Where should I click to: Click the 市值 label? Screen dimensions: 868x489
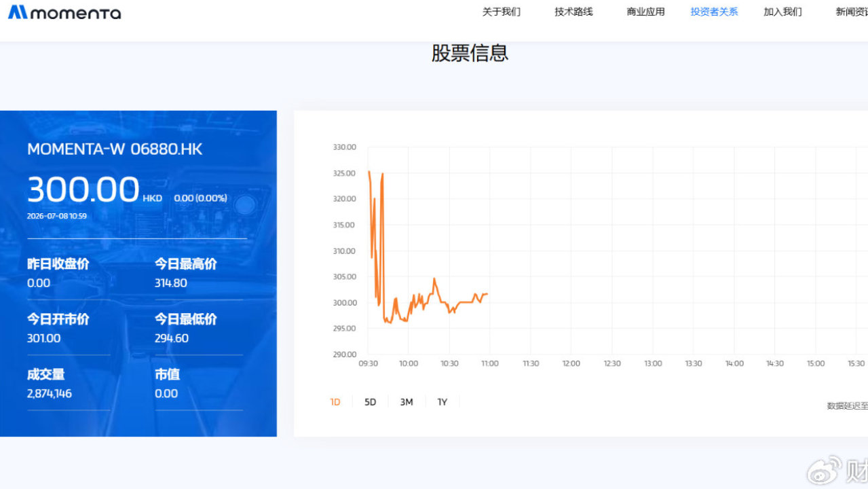(167, 374)
